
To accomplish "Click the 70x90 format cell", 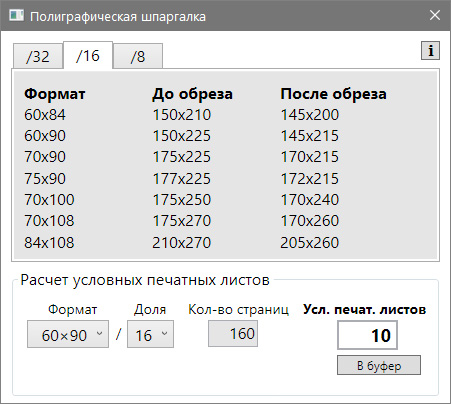I will pos(45,157).
